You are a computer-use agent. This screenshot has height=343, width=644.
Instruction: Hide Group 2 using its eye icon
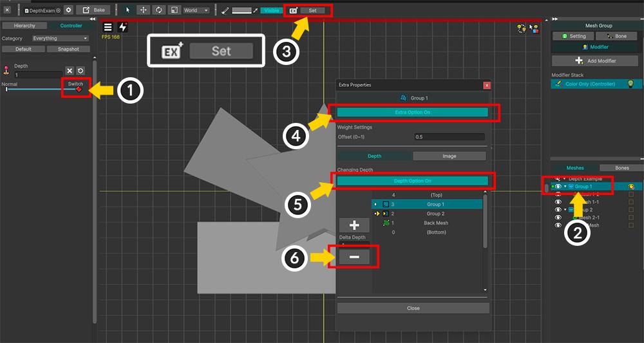click(558, 210)
